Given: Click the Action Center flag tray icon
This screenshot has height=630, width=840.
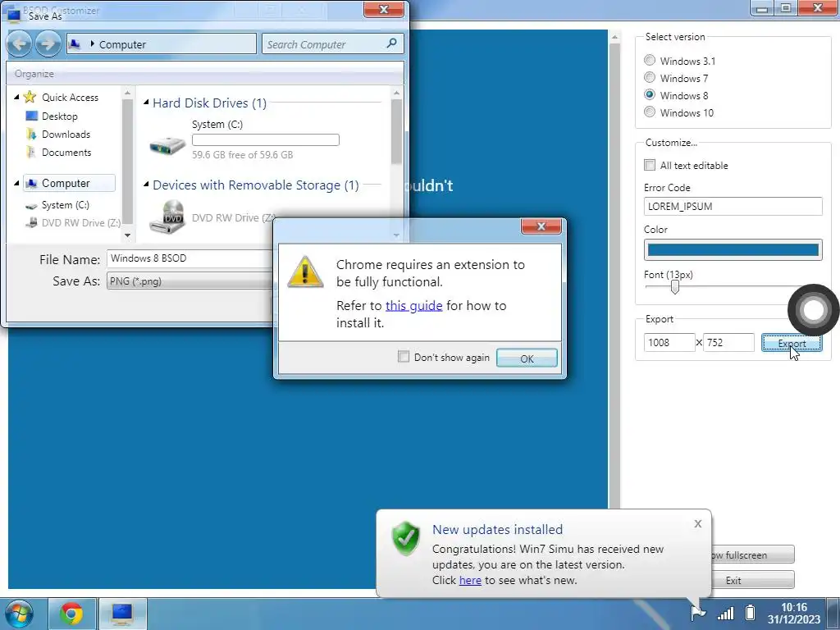Looking at the screenshot, I should [697, 612].
